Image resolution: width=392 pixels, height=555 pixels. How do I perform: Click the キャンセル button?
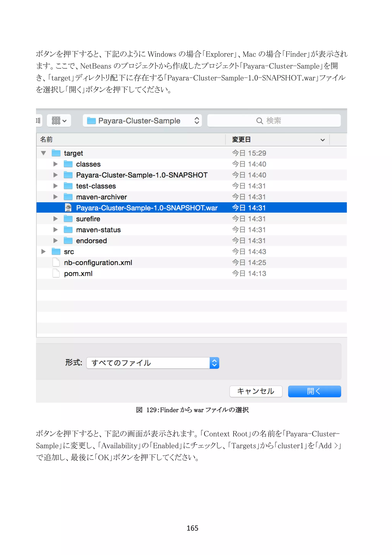pos(256,391)
